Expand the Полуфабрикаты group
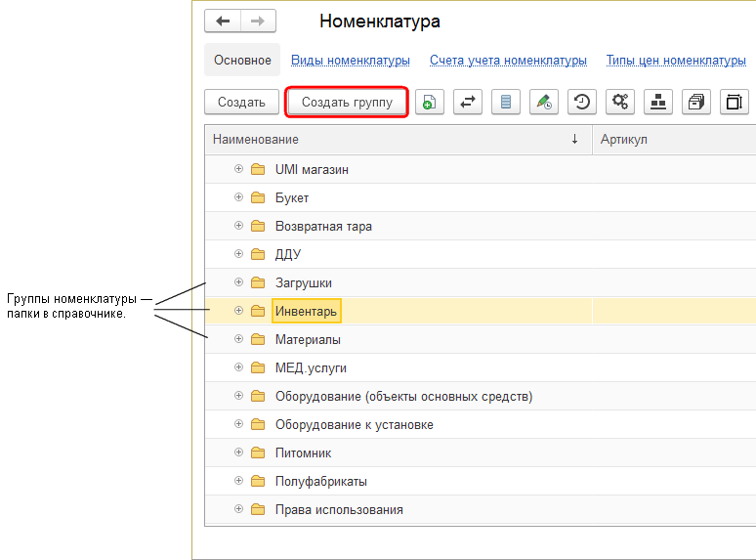Screen dimensions: 756x560 (x=238, y=481)
